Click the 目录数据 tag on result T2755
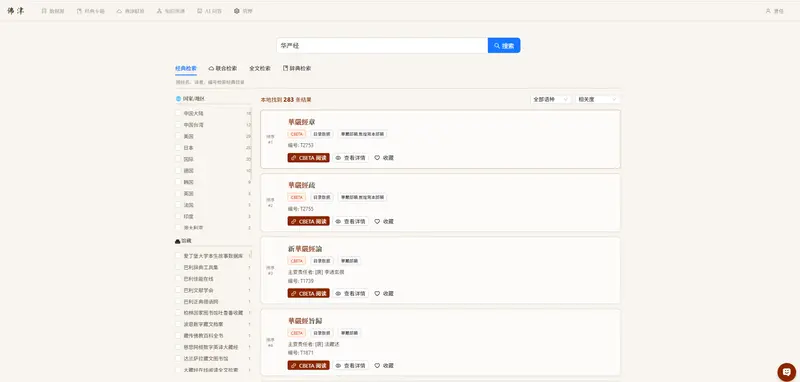 point(321,197)
